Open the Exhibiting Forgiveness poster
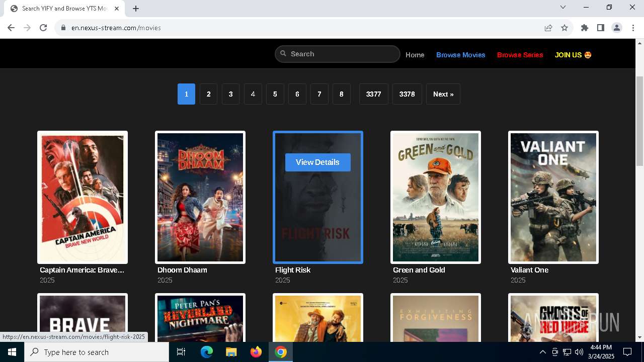This screenshot has height=362, width=644. pyautogui.click(x=436, y=317)
